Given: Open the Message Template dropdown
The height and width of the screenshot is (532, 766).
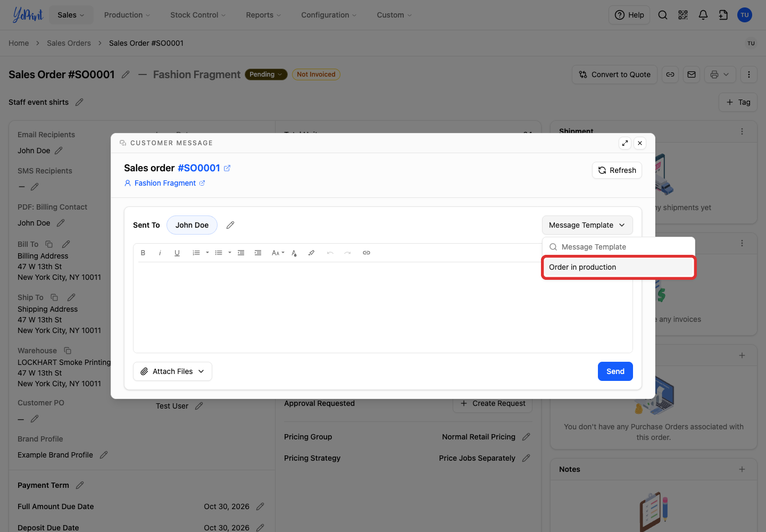Looking at the screenshot, I should point(587,225).
